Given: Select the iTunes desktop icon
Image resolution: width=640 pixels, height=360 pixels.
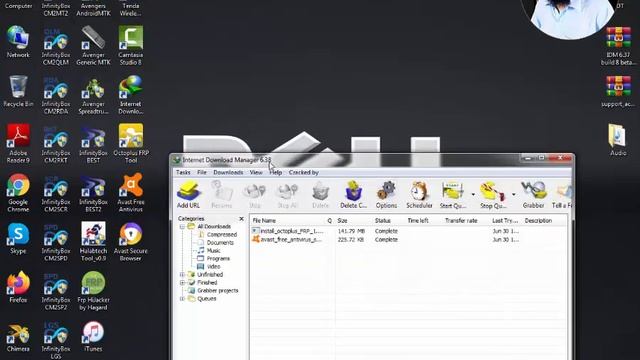Looking at the screenshot, I should (x=93, y=337).
